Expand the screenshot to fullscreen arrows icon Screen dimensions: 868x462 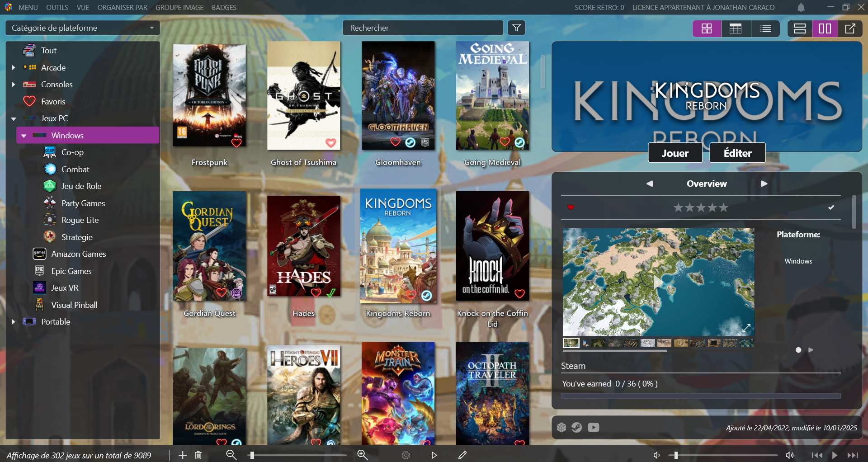coord(746,328)
